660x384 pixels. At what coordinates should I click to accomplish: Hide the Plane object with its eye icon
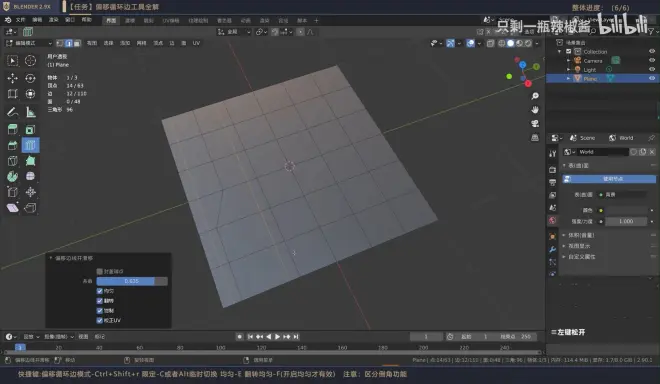(x=652, y=78)
